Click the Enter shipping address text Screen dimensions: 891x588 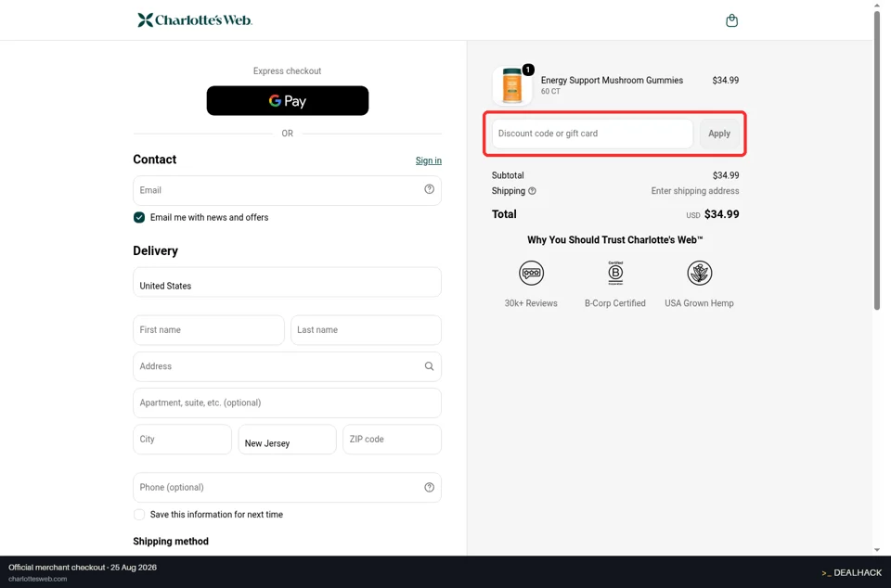pyautogui.click(x=695, y=191)
